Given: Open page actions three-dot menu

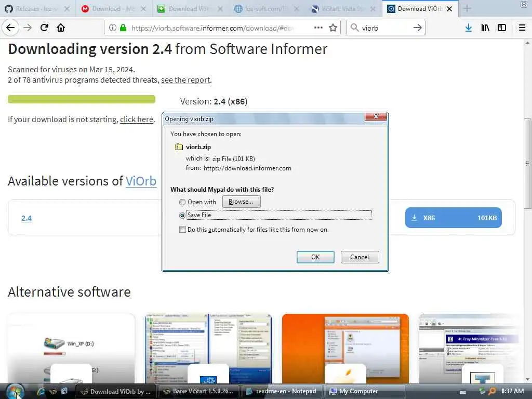Looking at the screenshot, I should (x=318, y=28).
